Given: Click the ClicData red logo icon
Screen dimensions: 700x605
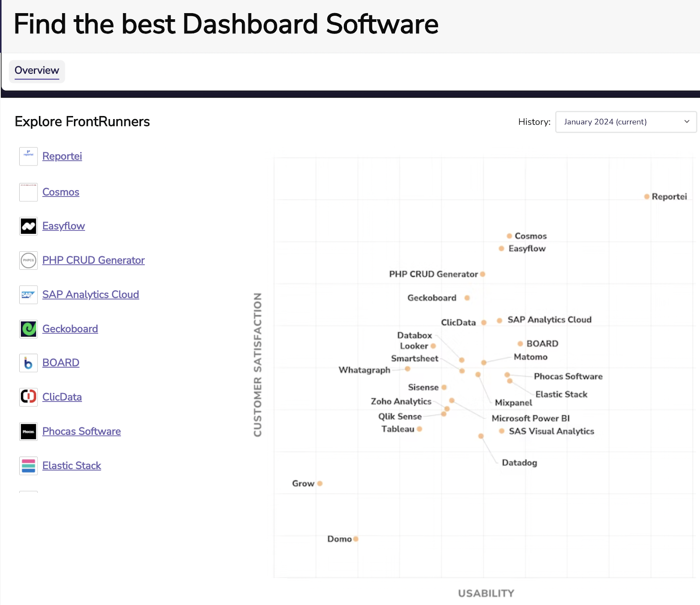Looking at the screenshot, I should [x=28, y=397].
